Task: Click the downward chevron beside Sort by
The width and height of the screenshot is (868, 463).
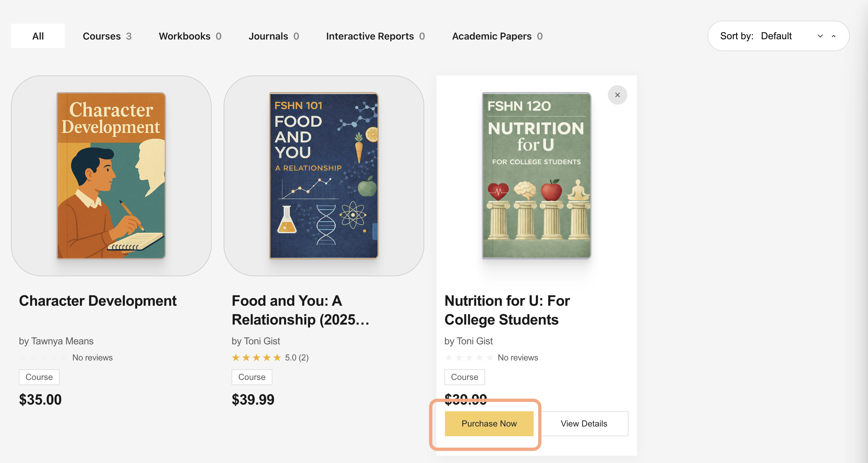Action: pos(821,36)
